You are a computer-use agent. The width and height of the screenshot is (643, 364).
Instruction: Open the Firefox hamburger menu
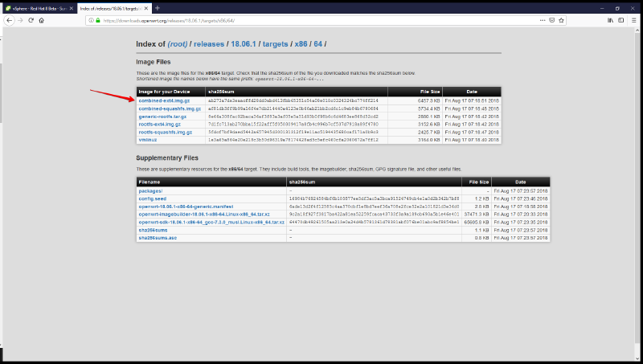(635, 19)
